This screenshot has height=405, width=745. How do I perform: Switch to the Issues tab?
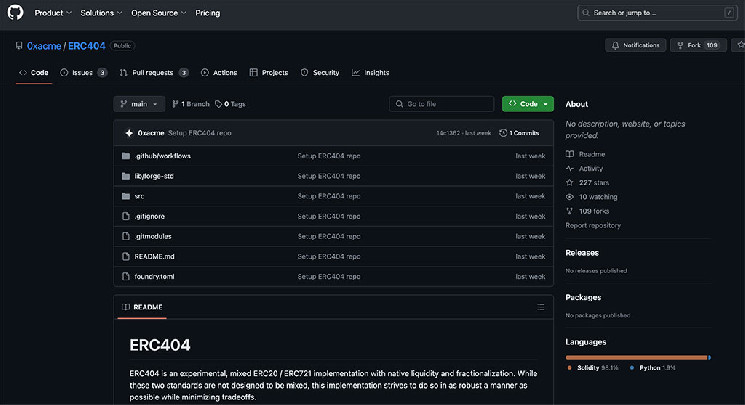[x=84, y=73]
